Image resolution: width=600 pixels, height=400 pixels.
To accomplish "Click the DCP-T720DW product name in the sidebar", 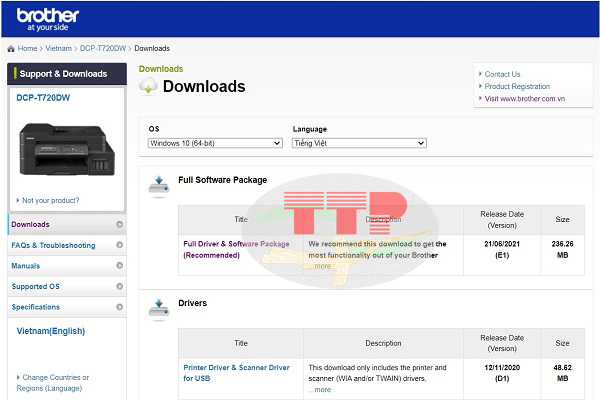I will click(x=43, y=98).
